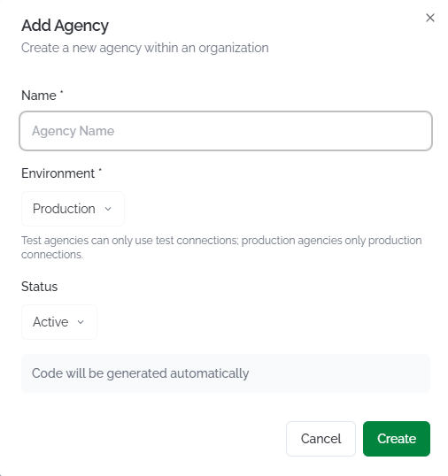The image size is (448, 476).
Task: Close the Add Agency dialog
Action: coord(430,18)
